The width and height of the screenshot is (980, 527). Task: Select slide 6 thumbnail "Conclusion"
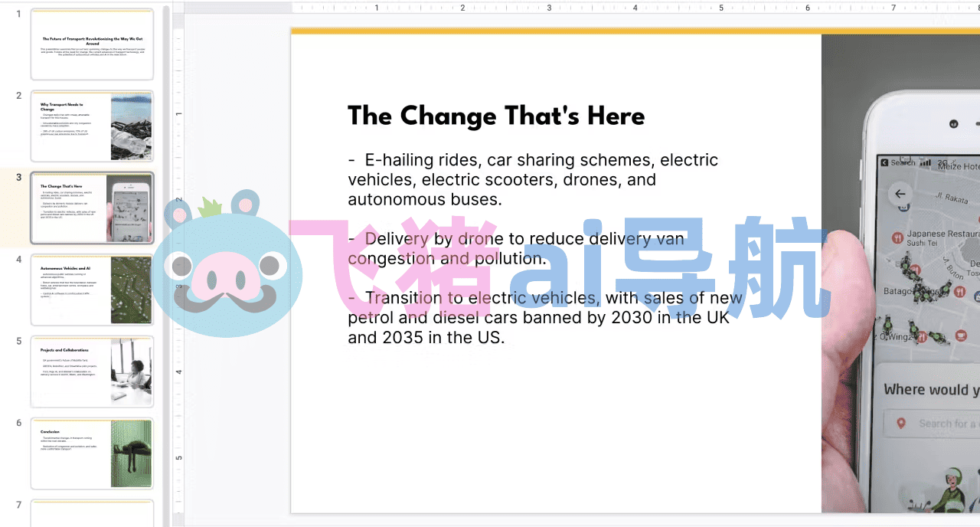pyautogui.click(x=92, y=453)
